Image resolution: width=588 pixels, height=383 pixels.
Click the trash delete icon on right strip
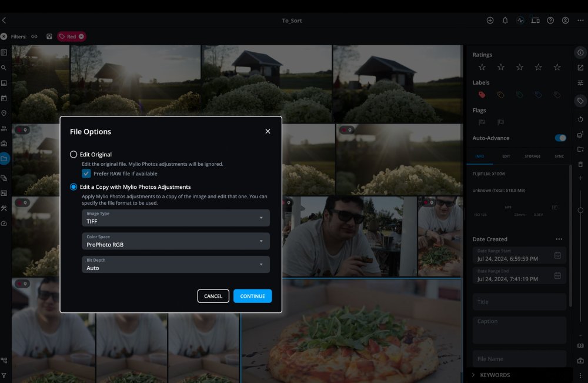coord(580,164)
